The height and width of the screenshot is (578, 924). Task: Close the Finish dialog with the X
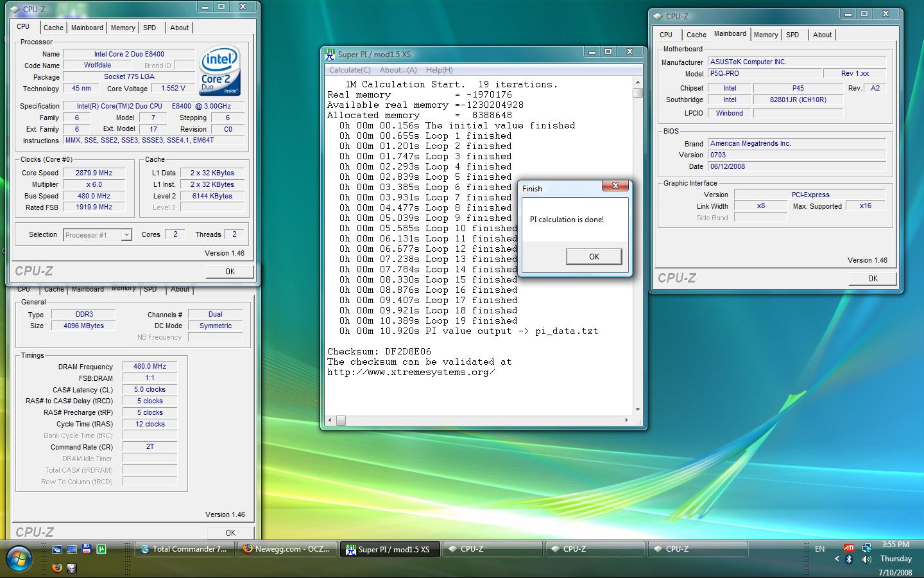(615, 186)
